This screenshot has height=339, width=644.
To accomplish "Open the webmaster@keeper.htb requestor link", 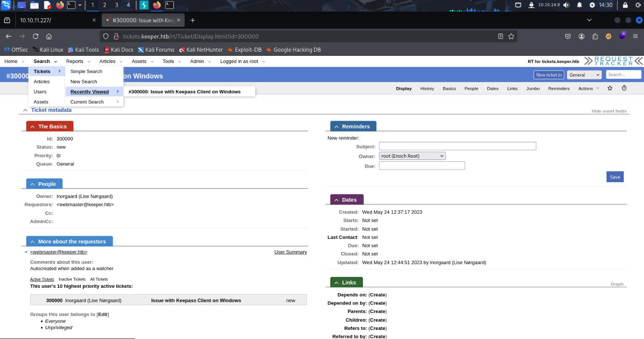I will click(x=59, y=252).
